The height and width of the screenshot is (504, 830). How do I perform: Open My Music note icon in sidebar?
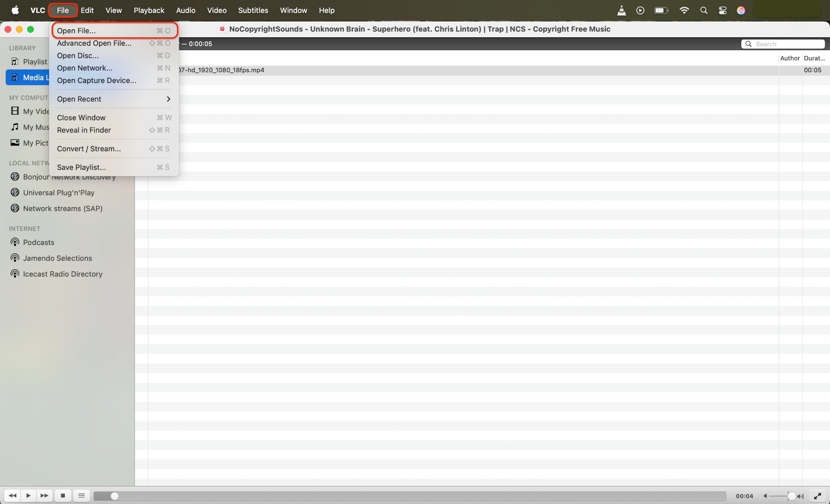(x=15, y=127)
